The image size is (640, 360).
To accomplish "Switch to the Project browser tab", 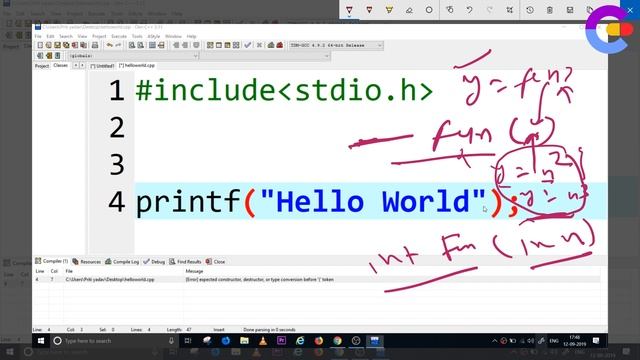I will pyautogui.click(x=42, y=66).
